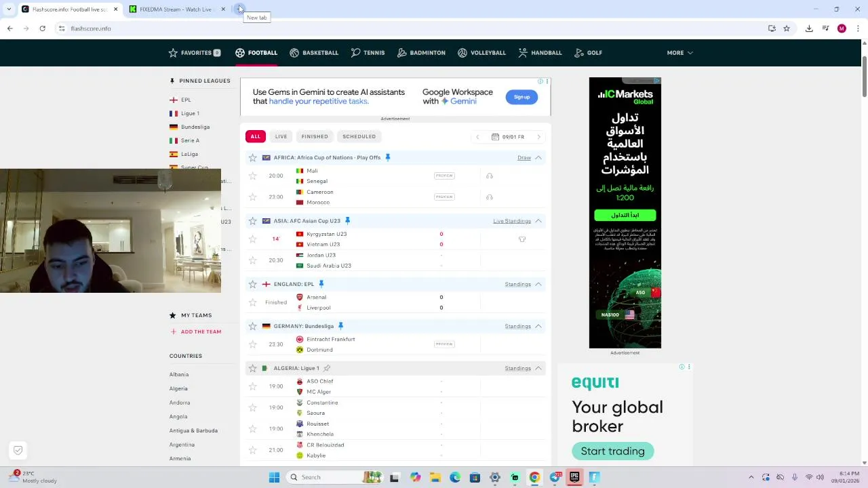This screenshot has height=488, width=868.
Task: Open the 09/01 FR date picker
Action: pyautogui.click(x=508, y=137)
